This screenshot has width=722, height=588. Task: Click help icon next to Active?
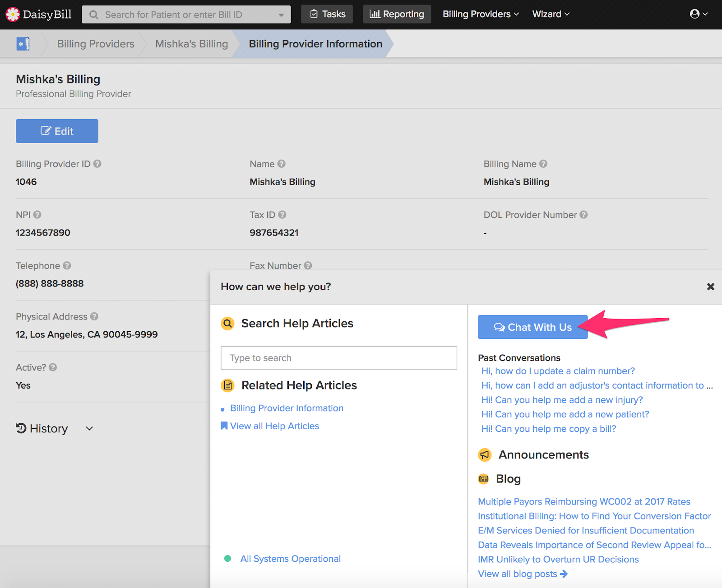click(x=53, y=367)
